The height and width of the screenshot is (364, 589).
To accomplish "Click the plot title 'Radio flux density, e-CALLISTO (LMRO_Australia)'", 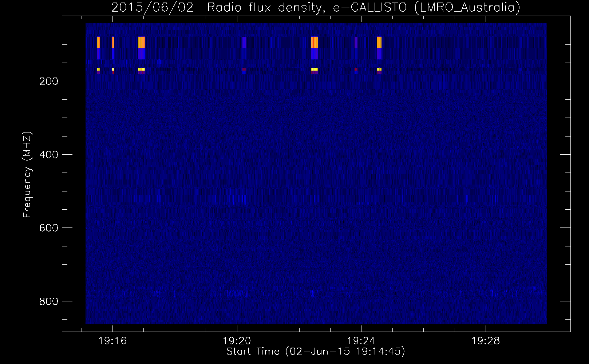I will pyautogui.click(x=364, y=7).
